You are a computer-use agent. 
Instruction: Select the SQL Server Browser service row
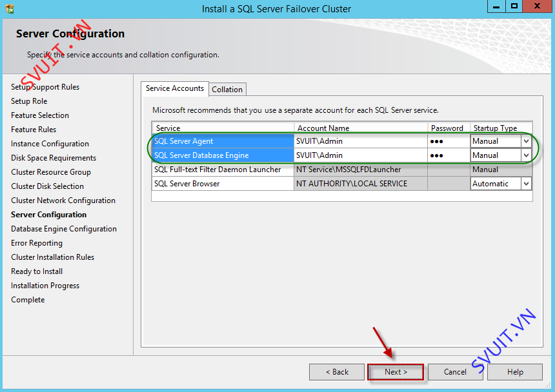tap(223, 184)
